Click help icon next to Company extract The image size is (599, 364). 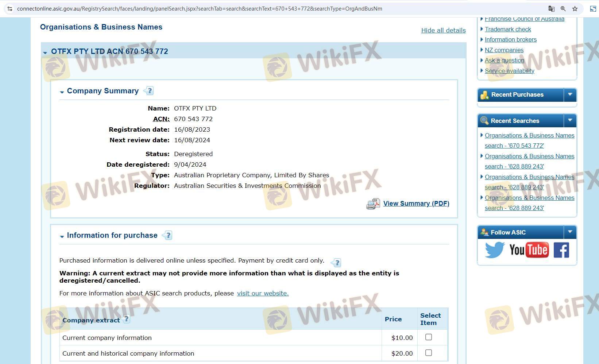pos(126,319)
